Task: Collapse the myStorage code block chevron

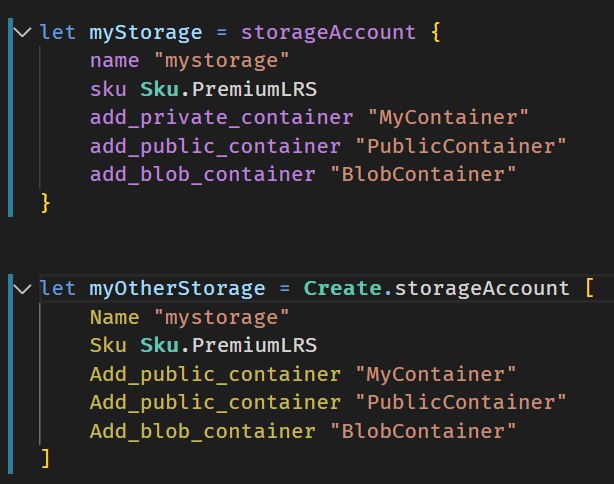Action: pos(22,32)
